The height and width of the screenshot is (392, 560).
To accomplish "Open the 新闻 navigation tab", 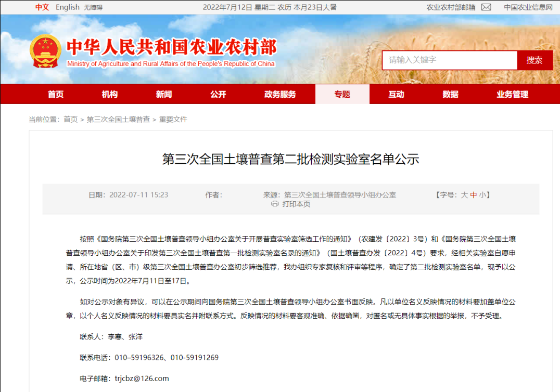I will (x=164, y=94).
